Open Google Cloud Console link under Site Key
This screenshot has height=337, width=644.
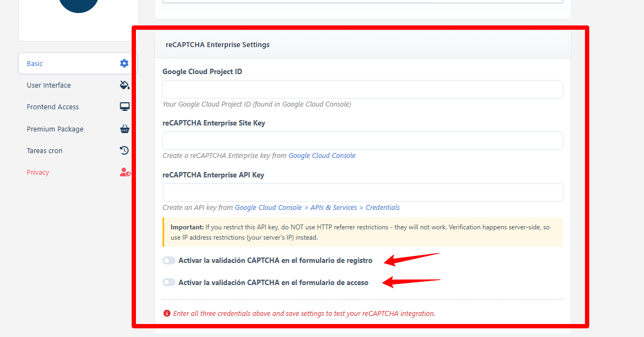point(322,155)
